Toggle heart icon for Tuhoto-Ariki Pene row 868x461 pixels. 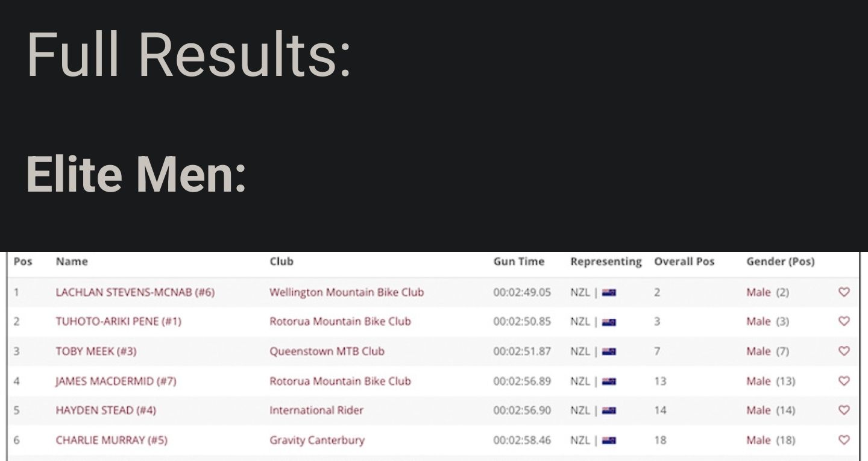(844, 321)
